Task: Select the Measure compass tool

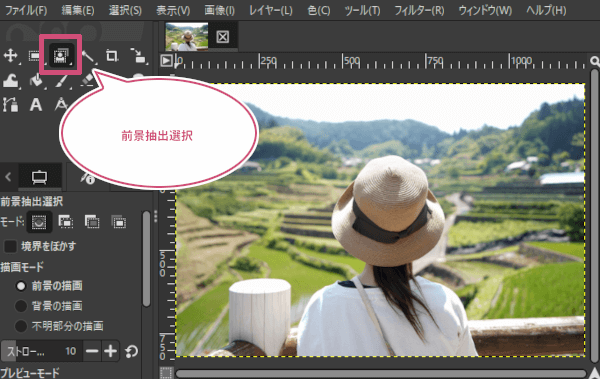Action: pos(61,105)
